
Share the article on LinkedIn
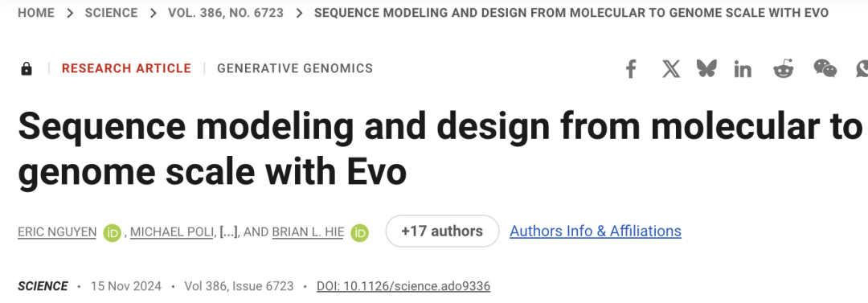[743, 69]
